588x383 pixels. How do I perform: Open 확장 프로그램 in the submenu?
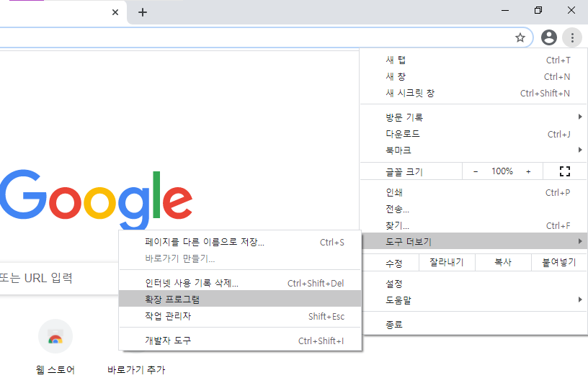(240, 299)
